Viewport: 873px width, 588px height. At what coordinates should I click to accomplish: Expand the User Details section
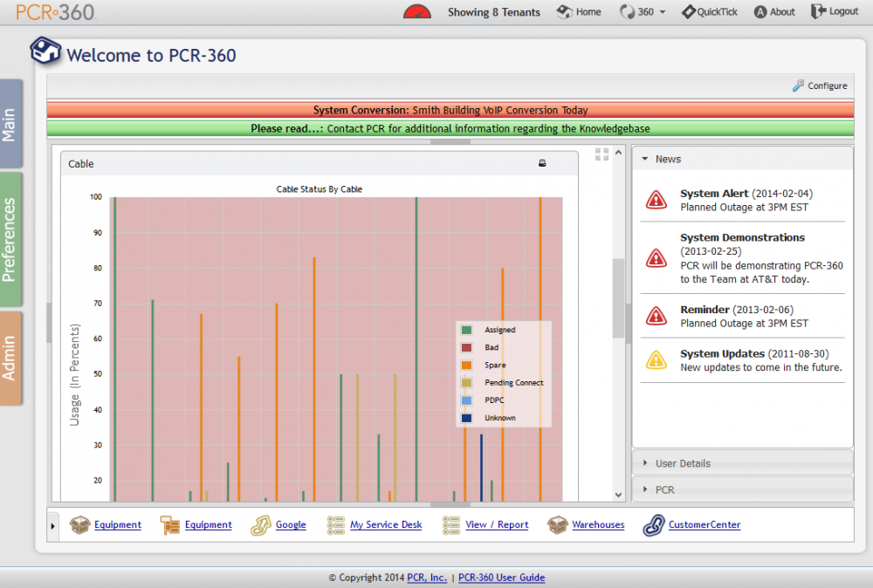tap(683, 463)
